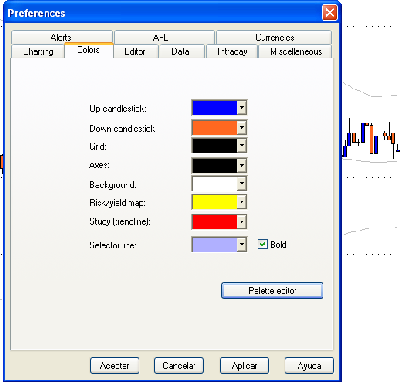Click the Cancelar button
Viewport: 400px width, 387px height.
coord(179,366)
